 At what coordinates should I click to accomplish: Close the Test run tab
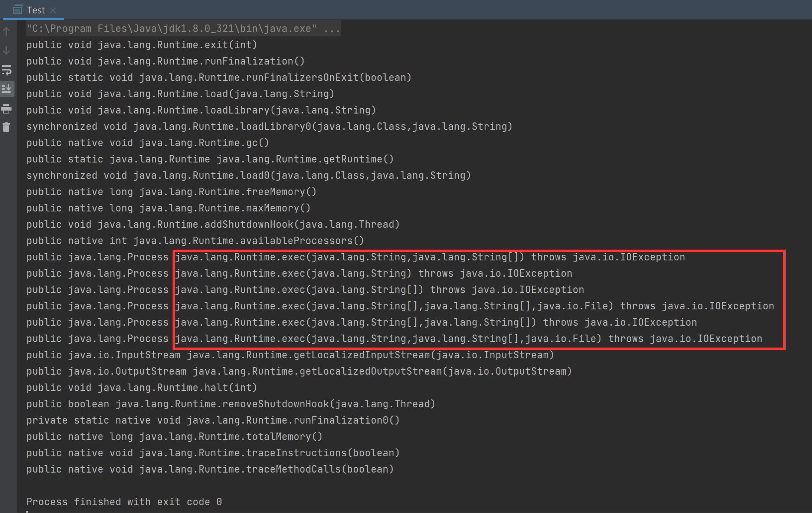pos(53,10)
